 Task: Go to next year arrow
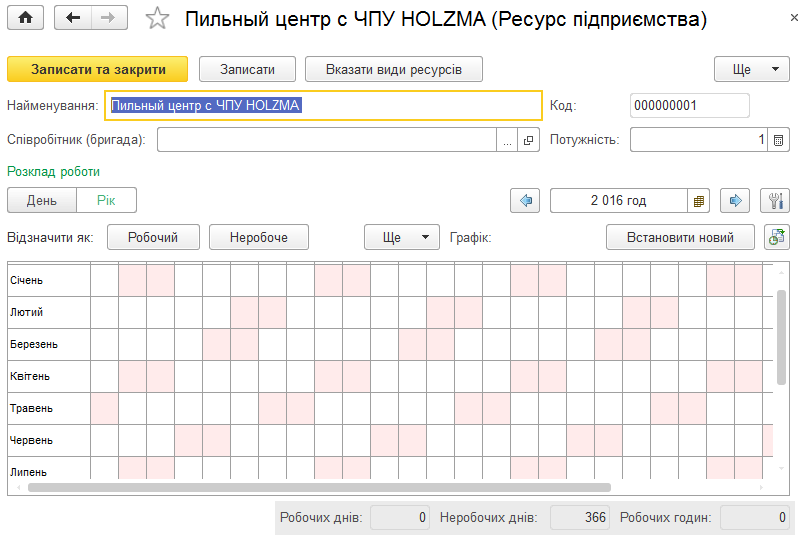735,200
